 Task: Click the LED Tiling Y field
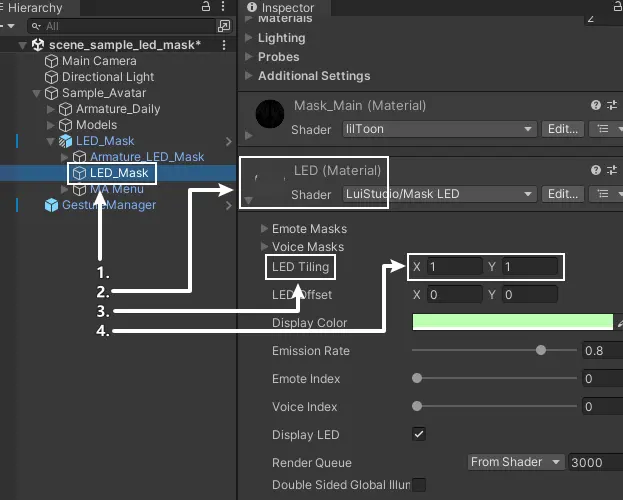[x=530, y=267]
